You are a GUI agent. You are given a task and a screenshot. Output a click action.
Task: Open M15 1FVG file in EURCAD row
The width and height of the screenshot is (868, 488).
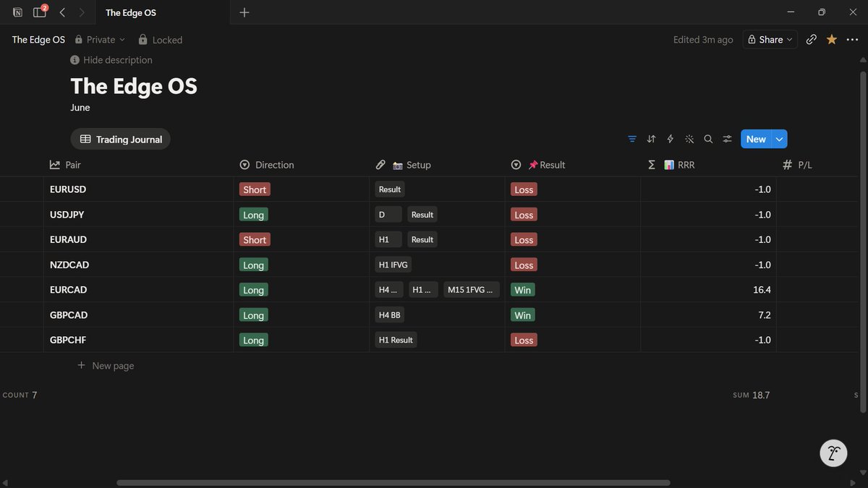tap(472, 290)
